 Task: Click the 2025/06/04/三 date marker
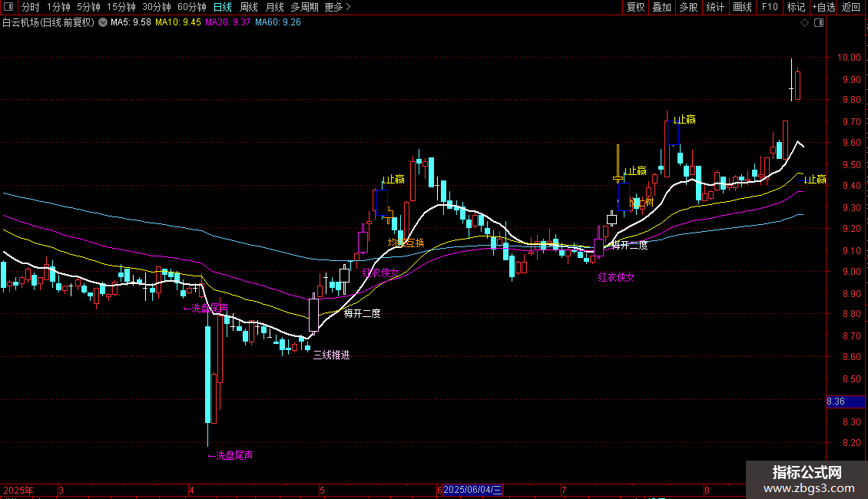(x=472, y=490)
